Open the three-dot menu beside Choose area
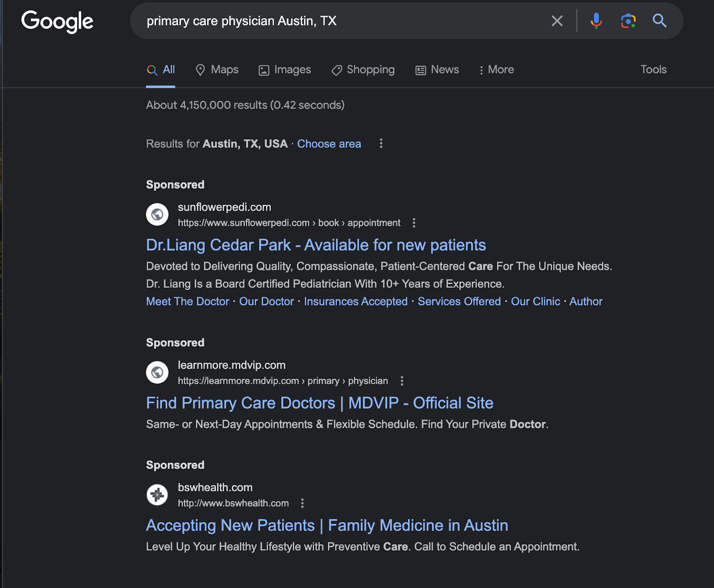This screenshot has width=714, height=588. pyautogui.click(x=381, y=144)
